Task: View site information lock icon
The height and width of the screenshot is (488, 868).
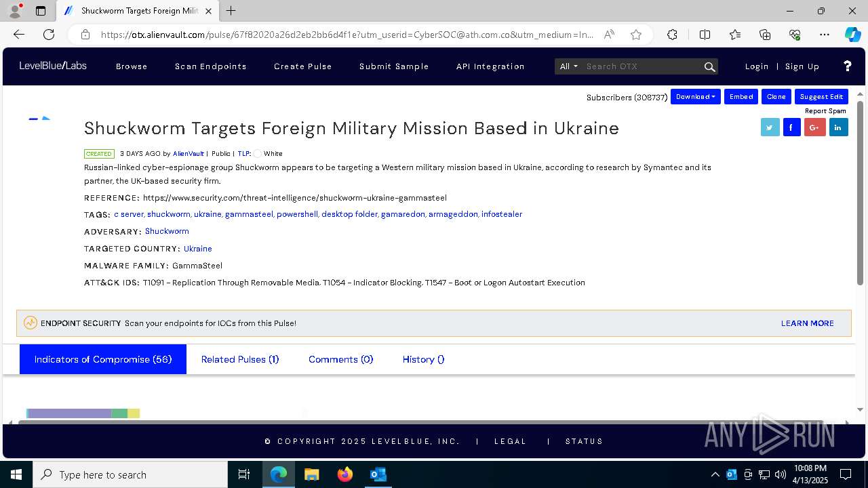Action: [x=85, y=35]
